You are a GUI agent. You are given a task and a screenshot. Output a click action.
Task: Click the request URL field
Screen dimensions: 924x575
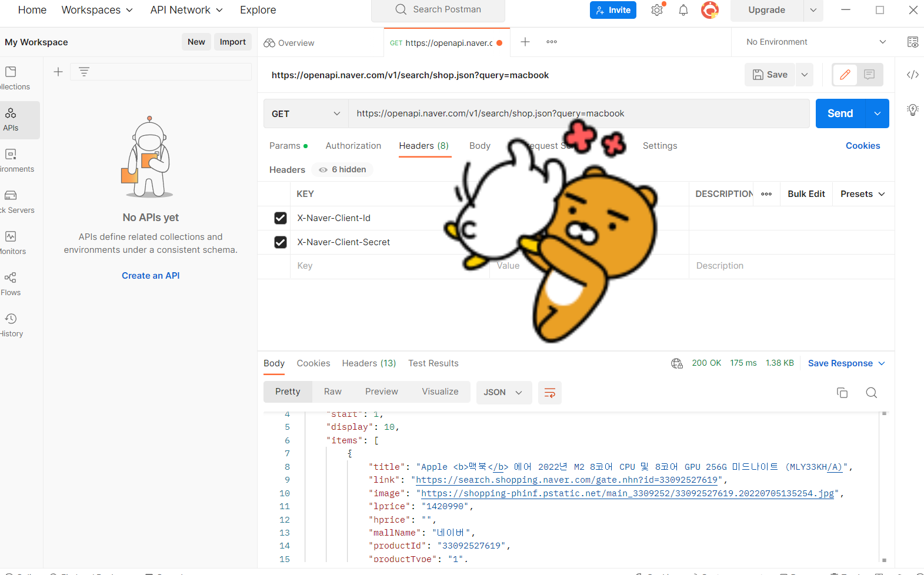[x=579, y=113]
